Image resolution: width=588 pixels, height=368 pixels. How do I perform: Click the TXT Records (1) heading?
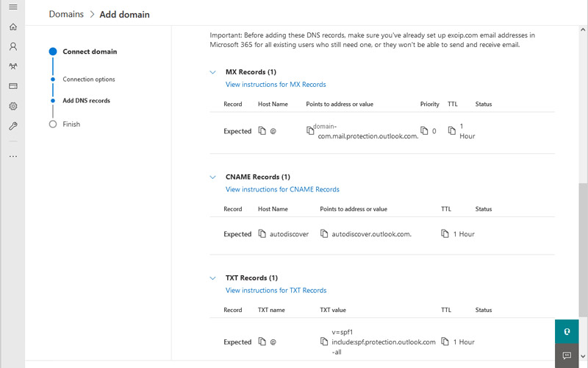[x=251, y=277]
